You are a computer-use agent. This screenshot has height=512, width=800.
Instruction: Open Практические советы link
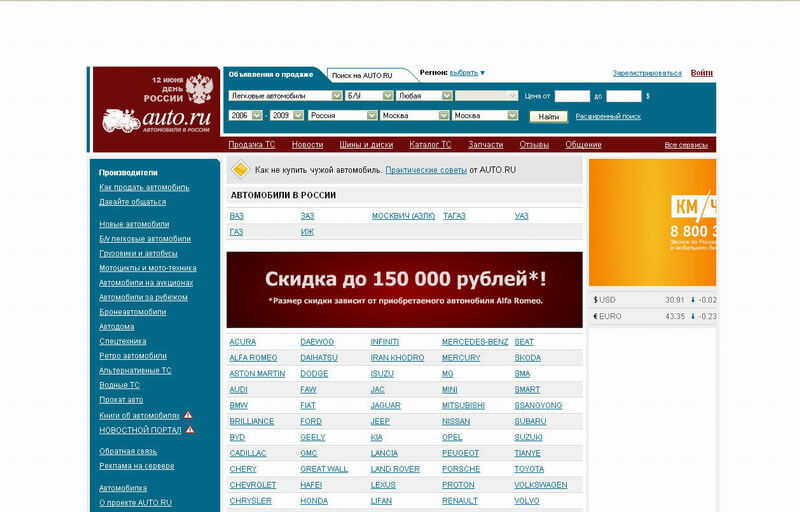tap(426, 170)
